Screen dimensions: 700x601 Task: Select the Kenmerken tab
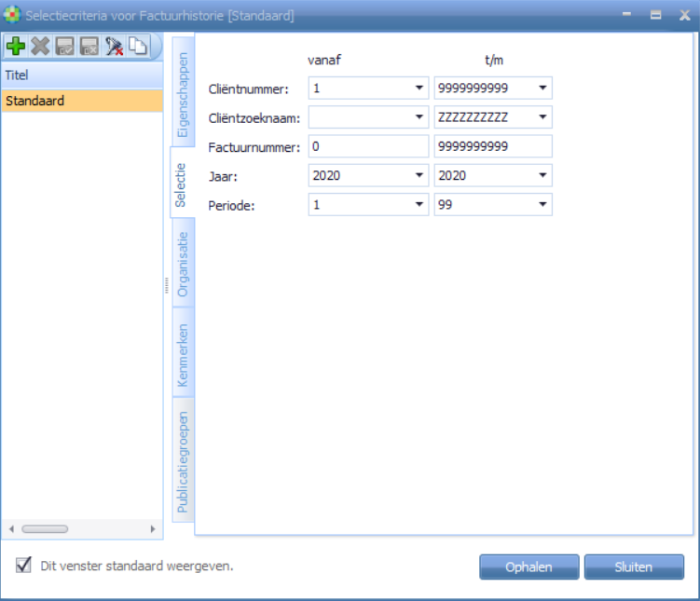tap(183, 355)
